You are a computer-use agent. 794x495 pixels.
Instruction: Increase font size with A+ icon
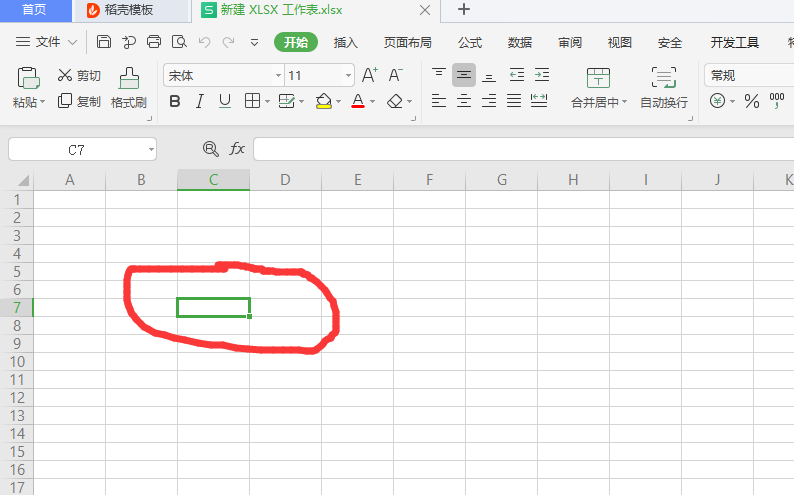[370, 75]
